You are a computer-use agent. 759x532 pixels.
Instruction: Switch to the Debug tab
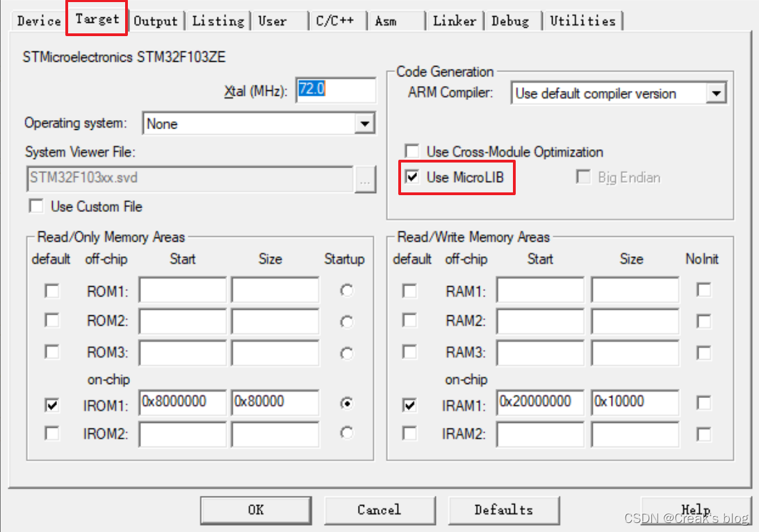tap(513, 21)
